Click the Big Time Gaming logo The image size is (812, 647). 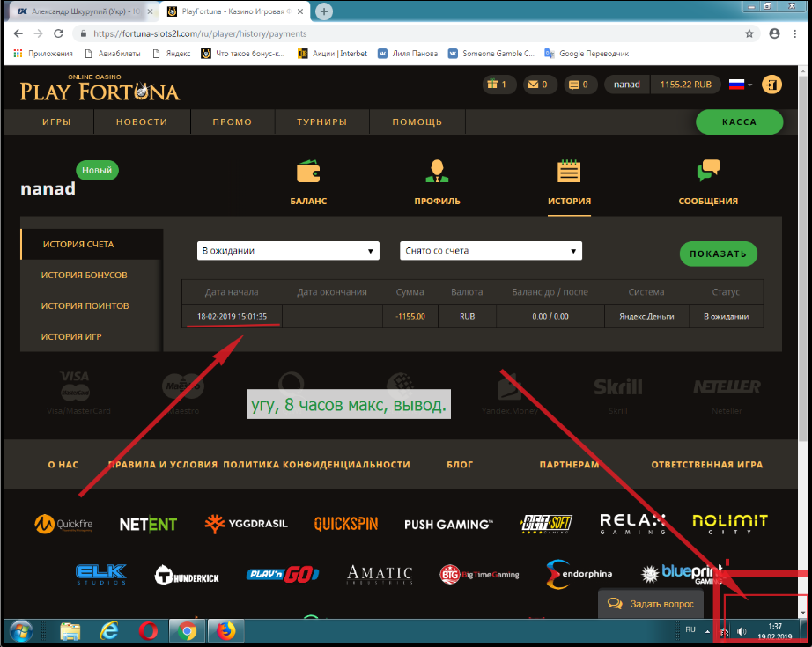[x=479, y=574]
